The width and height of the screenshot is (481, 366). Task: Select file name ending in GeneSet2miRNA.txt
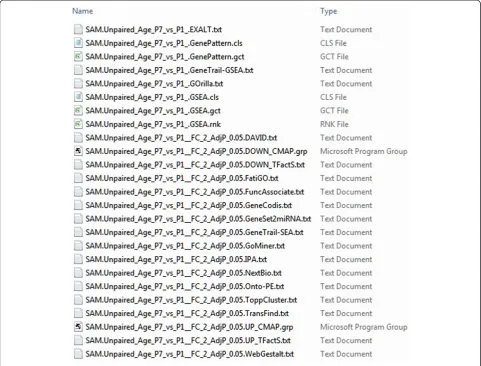pos(198,219)
